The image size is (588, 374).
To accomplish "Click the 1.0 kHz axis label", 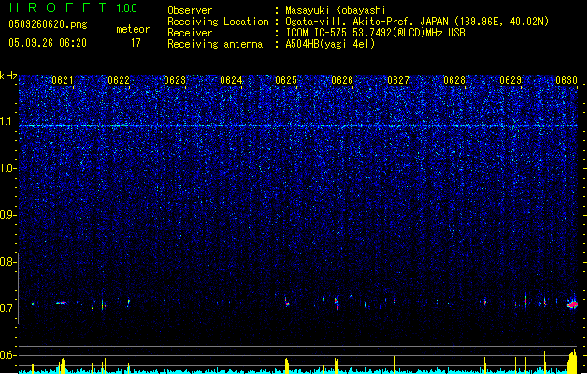I will tap(7, 168).
